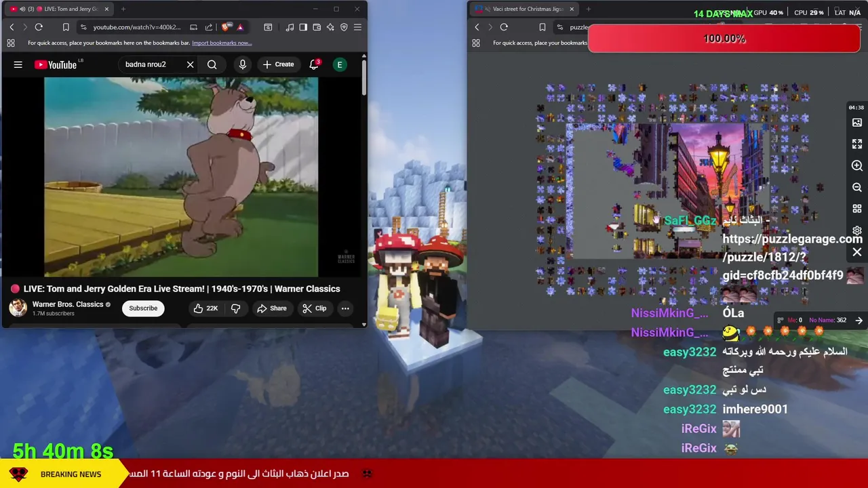868x488 pixels.
Task: Reload the YouTube page
Action: pyautogui.click(x=39, y=27)
